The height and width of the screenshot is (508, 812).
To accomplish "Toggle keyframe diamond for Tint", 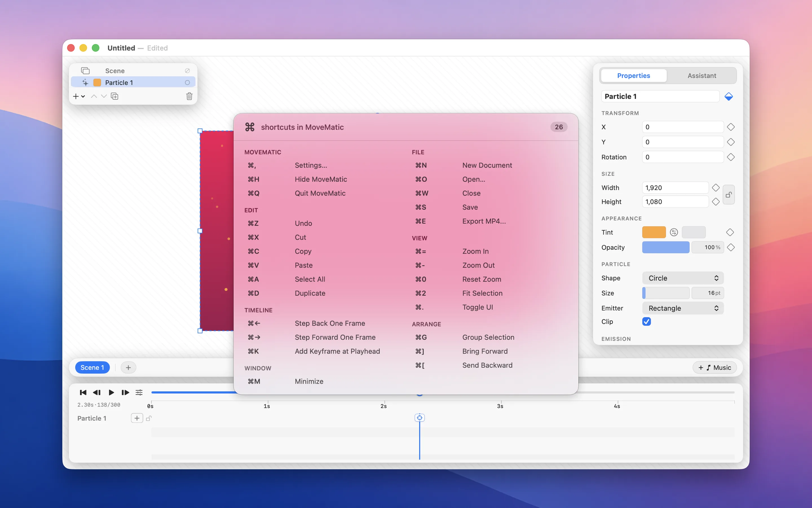I will (x=730, y=232).
